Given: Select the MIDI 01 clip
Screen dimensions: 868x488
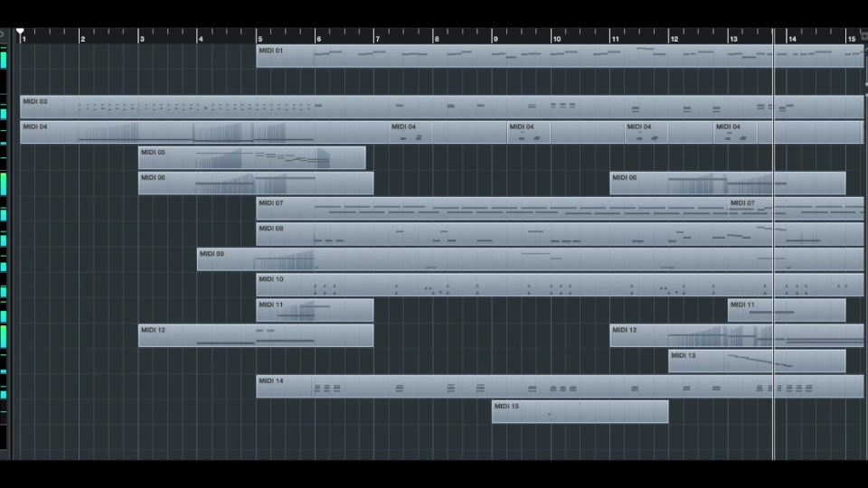Looking at the screenshot, I should click(x=560, y=56).
